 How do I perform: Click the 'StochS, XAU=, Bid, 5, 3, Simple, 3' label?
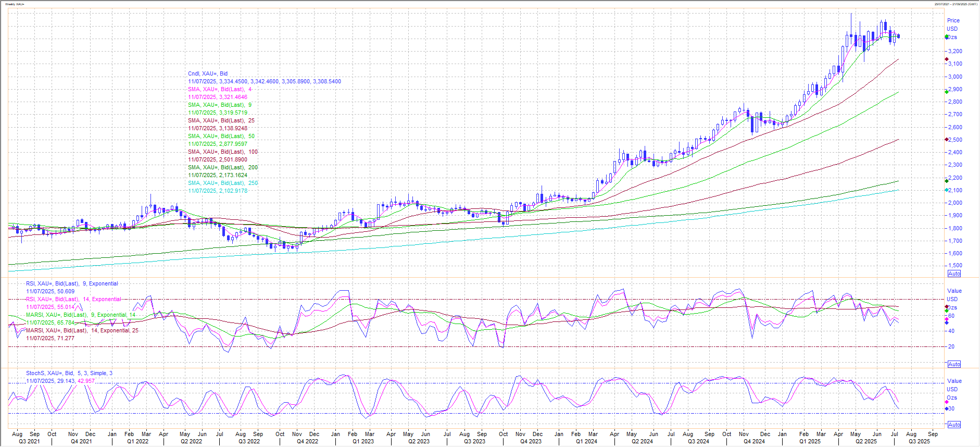[x=69, y=373]
